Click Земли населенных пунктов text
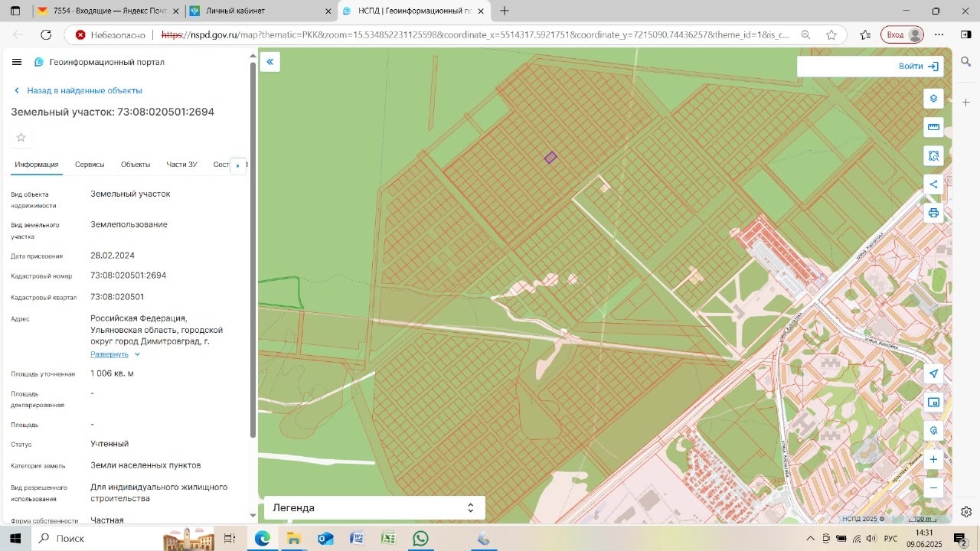Viewport: 980px width, 551px height. 145,465
